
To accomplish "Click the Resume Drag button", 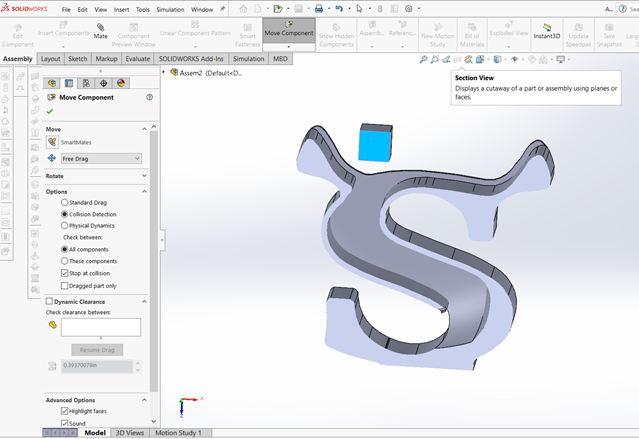I will pos(97,350).
